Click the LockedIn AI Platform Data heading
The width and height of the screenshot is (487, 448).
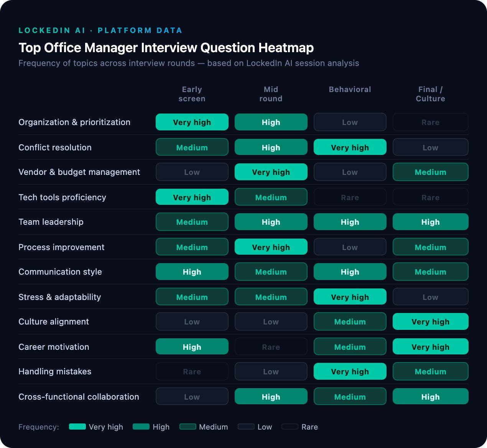click(x=100, y=30)
